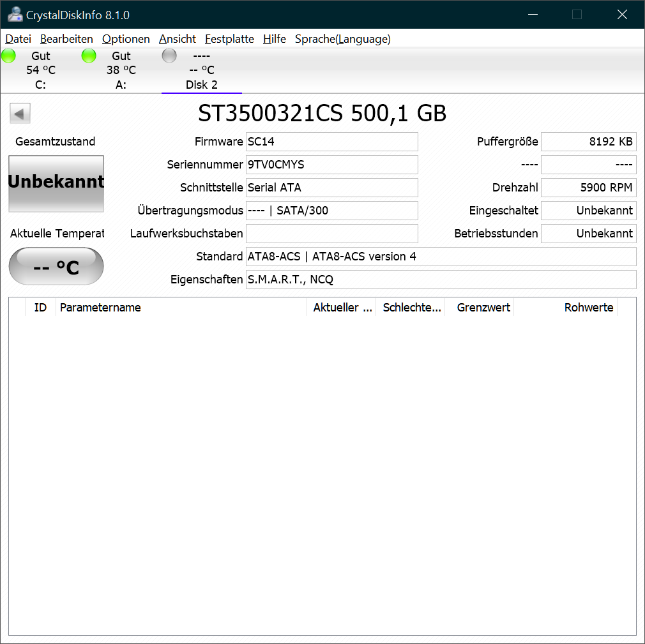Open the Bearbeiten menu
The height and width of the screenshot is (644, 645).
pyautogui.click(x=66, y=39)
